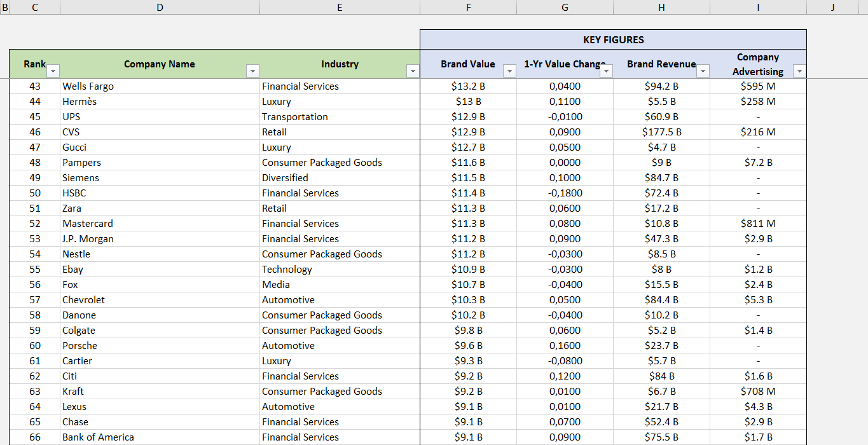Click the $595 M advertising cell
This screenshot has height=445, width=868.
tap(758, 86)
